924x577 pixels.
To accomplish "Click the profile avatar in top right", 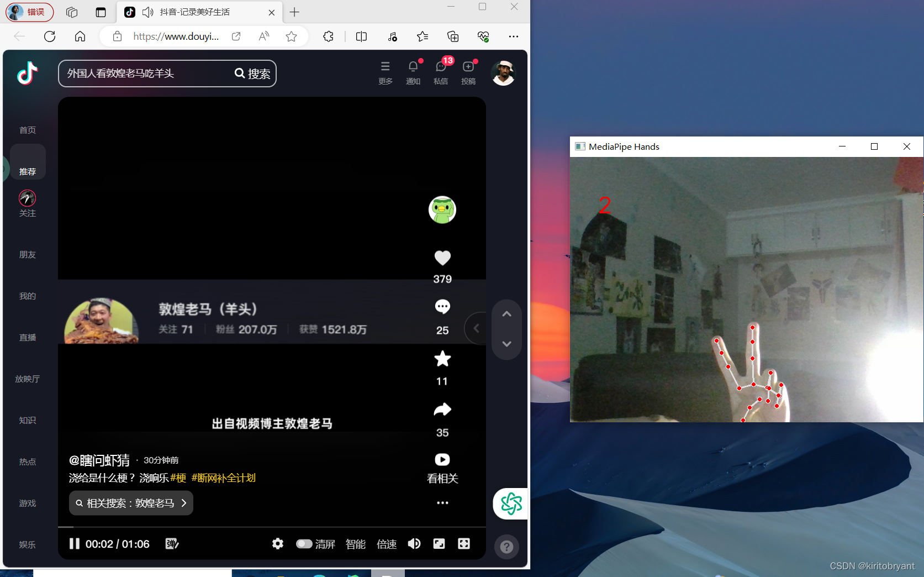I will [x=503, y=72].
